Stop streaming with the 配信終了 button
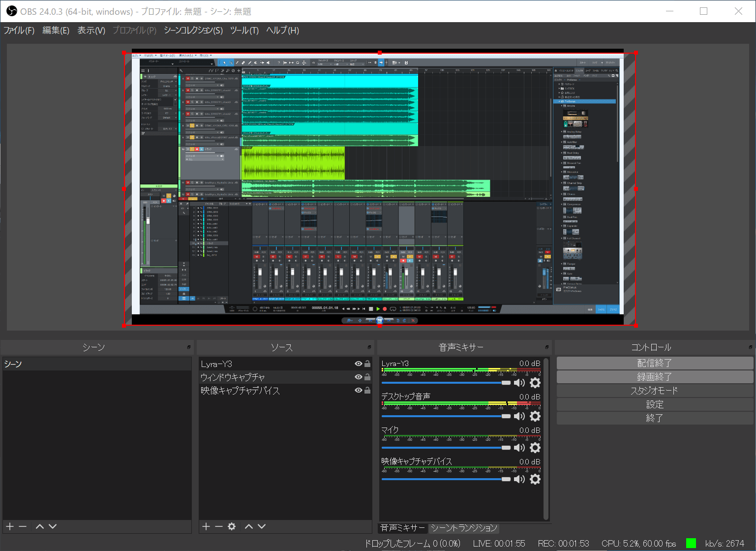The width and height of the screenshot is (756, 551). (655, 363)
